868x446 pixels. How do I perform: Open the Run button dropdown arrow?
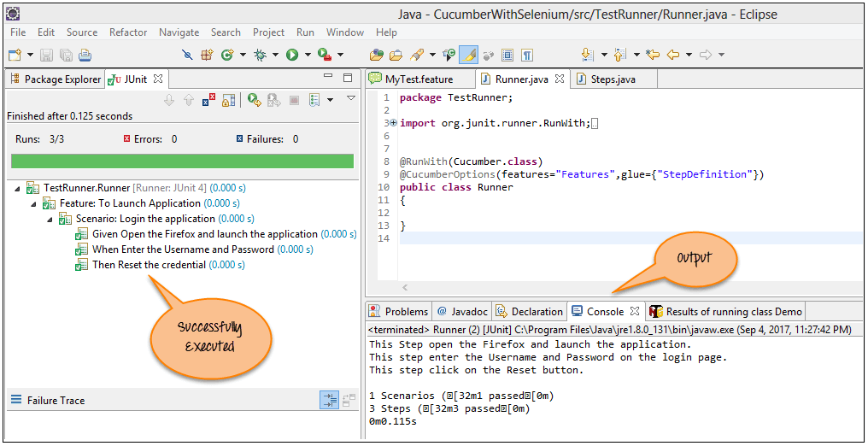point(307,55)
